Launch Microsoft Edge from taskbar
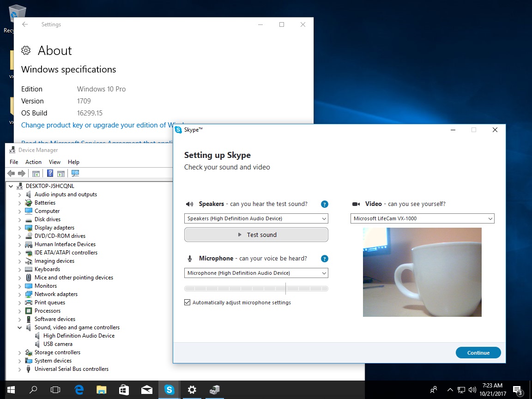532x399 pixels. (x=79, y=390)
